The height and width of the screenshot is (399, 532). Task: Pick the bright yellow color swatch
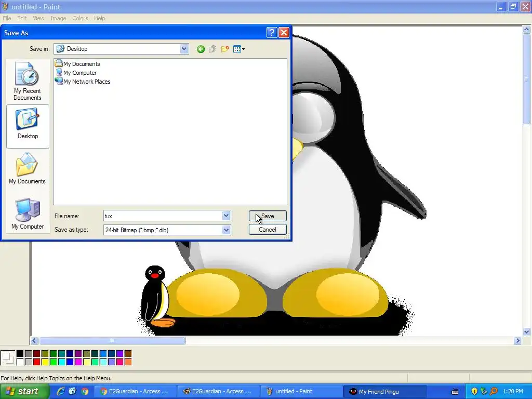coord(45,362)
